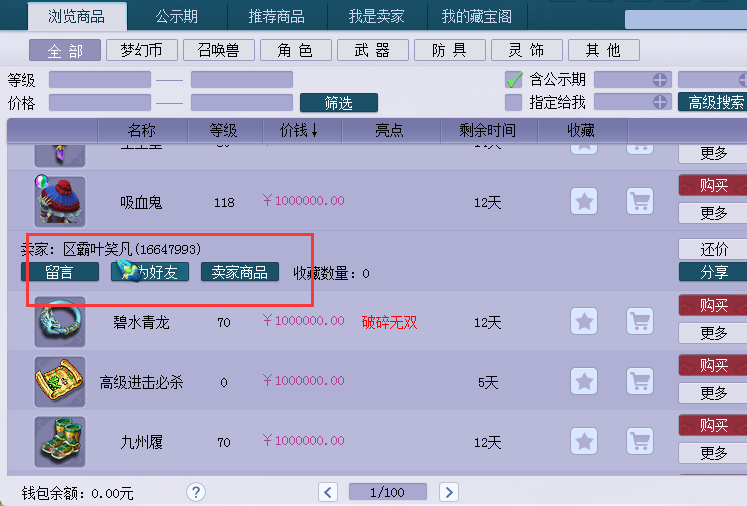Open the 九州履 boots thumbnail
The height and width of the screenshot is (506, 747).
(60, 442)
